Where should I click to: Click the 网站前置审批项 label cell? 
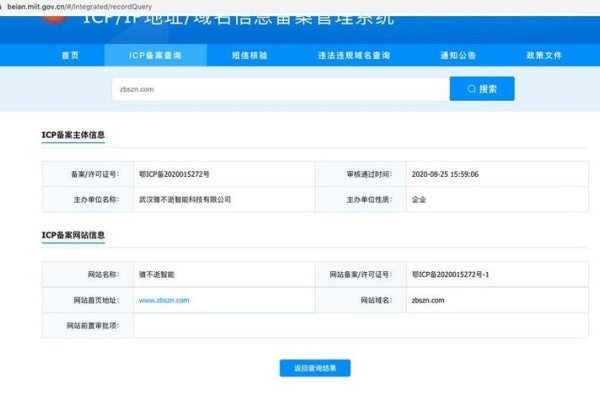(x=88, y=326)
